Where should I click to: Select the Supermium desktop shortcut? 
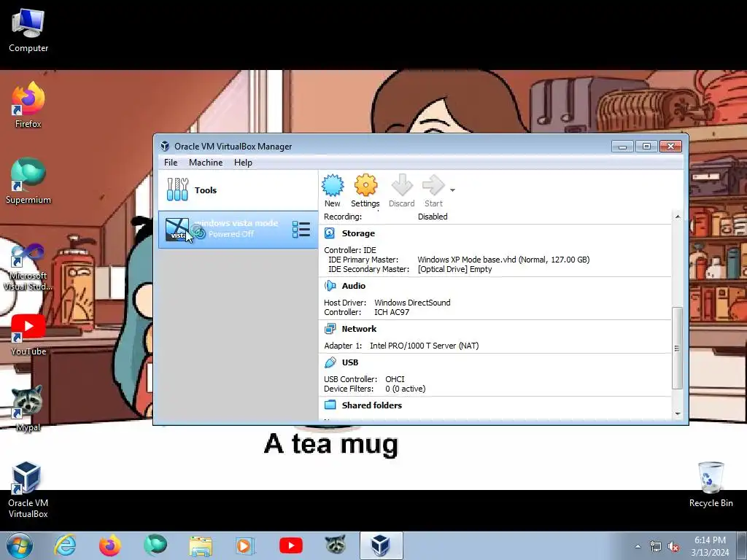[28, 181]
